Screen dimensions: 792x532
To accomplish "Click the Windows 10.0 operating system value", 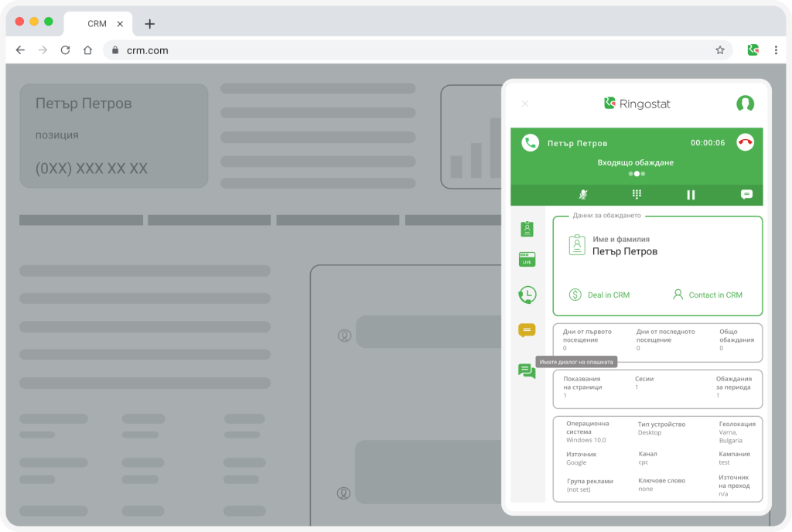I will click(x=586, y=440).
